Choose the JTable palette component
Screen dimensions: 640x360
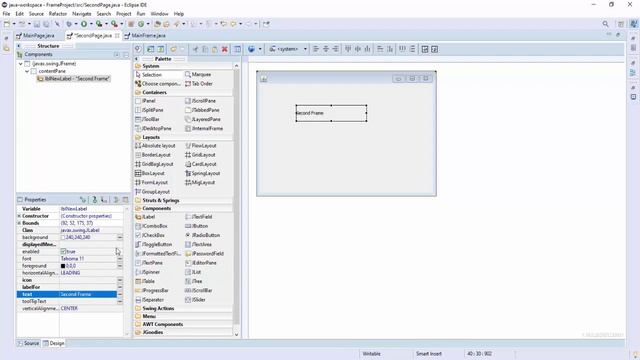point(145,281)
